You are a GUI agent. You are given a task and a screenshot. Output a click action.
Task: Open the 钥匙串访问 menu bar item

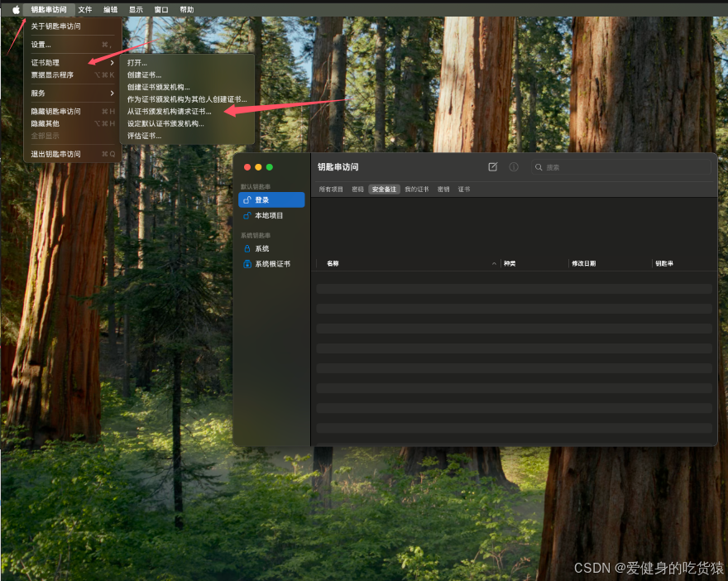pyautogui.click(x=48, y=10)
